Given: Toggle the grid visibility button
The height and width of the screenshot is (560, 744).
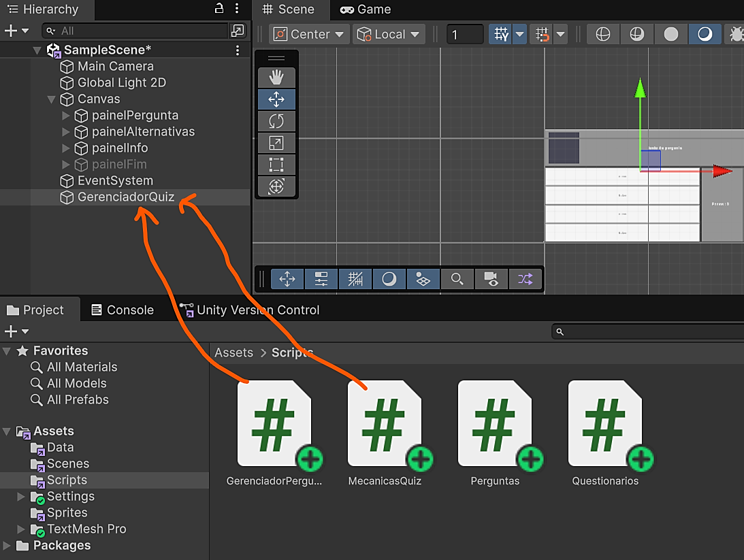Looking at the screenshot, I should coord(501,34).
